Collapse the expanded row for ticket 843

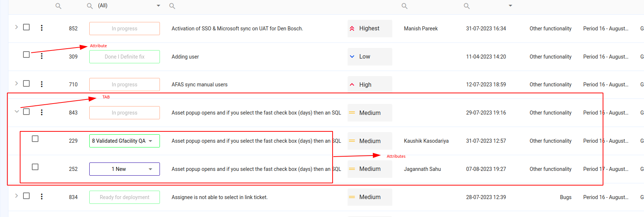click(x=16, y=111)
